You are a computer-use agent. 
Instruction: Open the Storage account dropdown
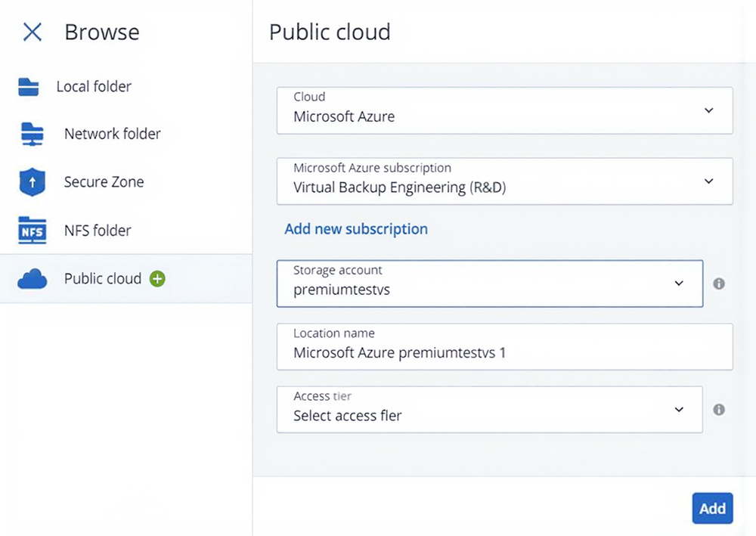(x=679, y=283)
